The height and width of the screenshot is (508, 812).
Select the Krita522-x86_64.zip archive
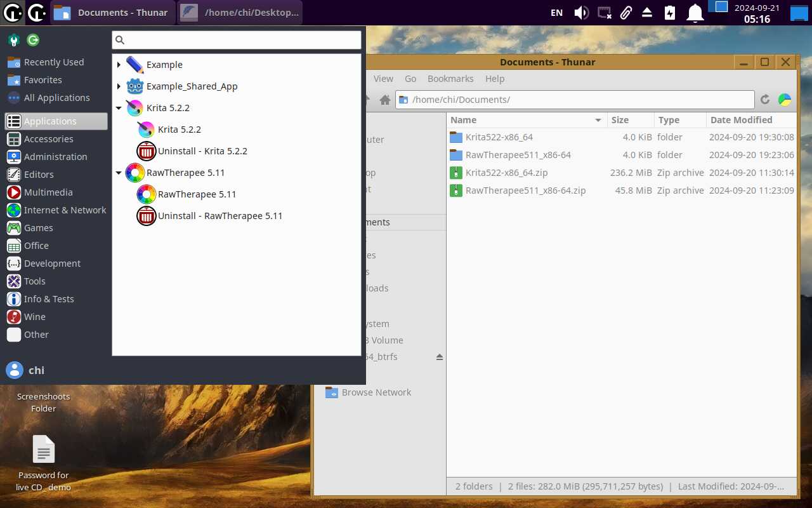(x=506, y=173)
